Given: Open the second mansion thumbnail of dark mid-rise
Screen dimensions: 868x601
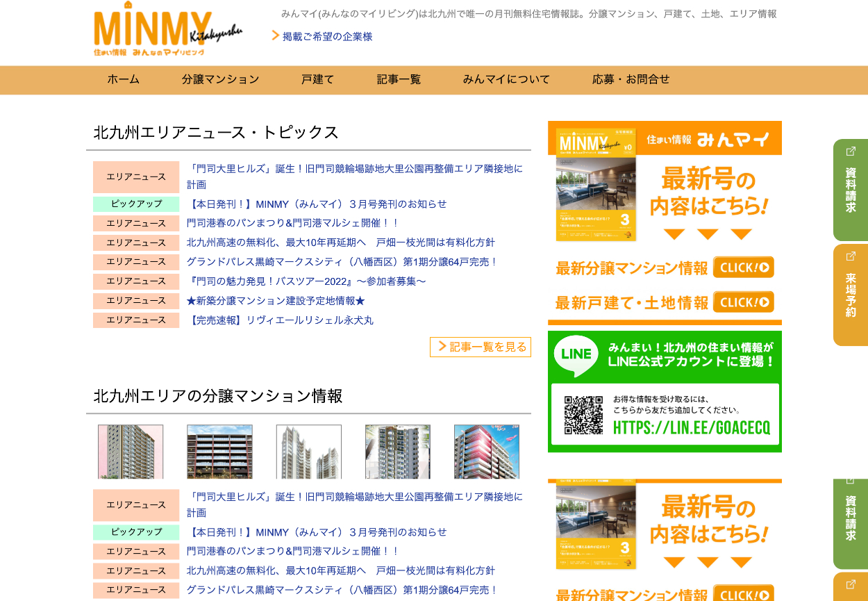Looking at the screenshot, I should 219,452.
